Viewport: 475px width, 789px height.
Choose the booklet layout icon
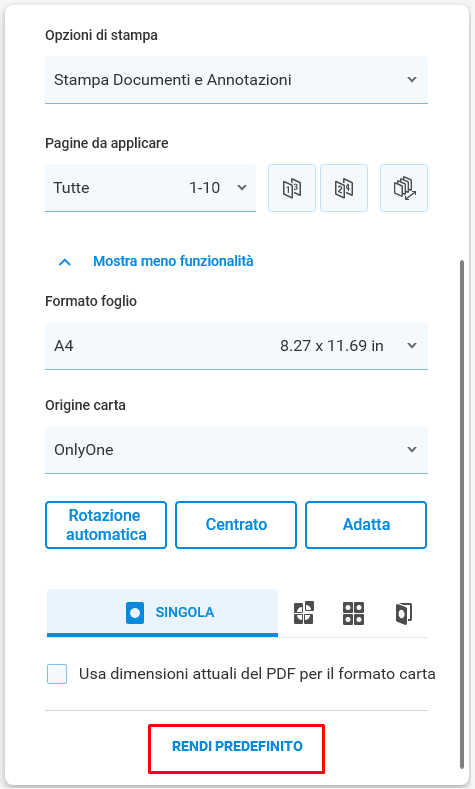click(x=404, y=613)
